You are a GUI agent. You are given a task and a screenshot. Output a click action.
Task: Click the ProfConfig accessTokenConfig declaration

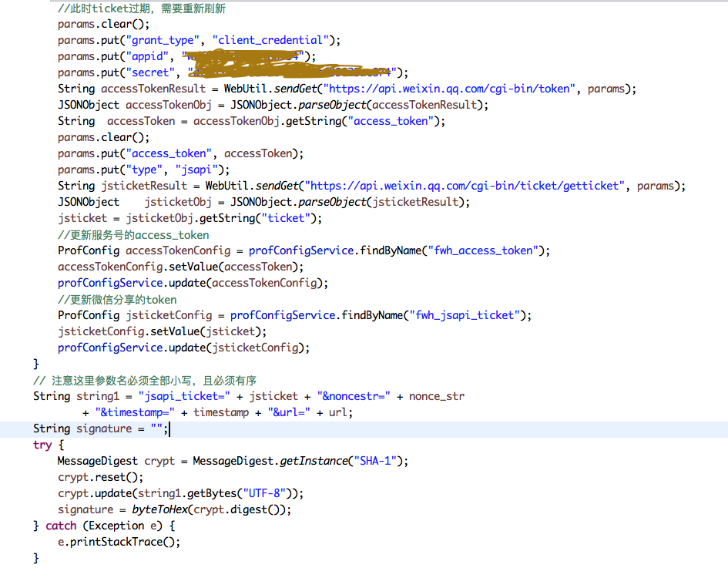click(x=304, y=251)
